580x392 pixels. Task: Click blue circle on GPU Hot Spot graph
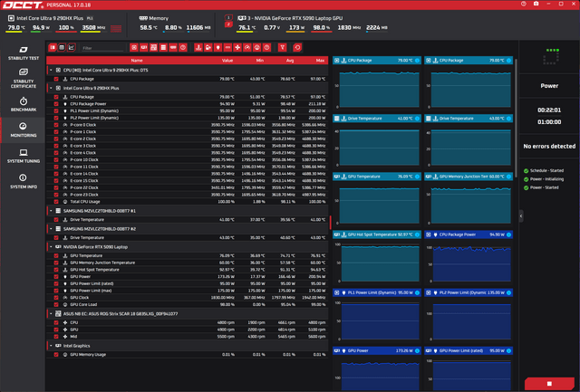pos(417,234)
